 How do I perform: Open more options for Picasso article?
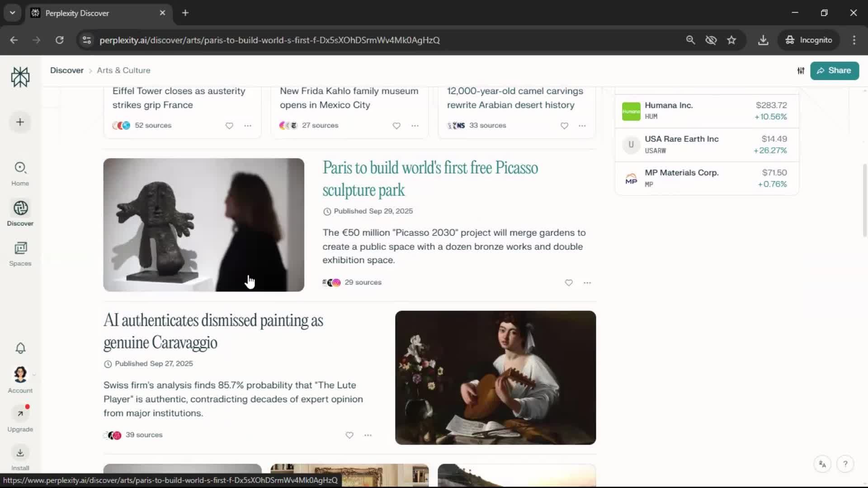(587, 283)
